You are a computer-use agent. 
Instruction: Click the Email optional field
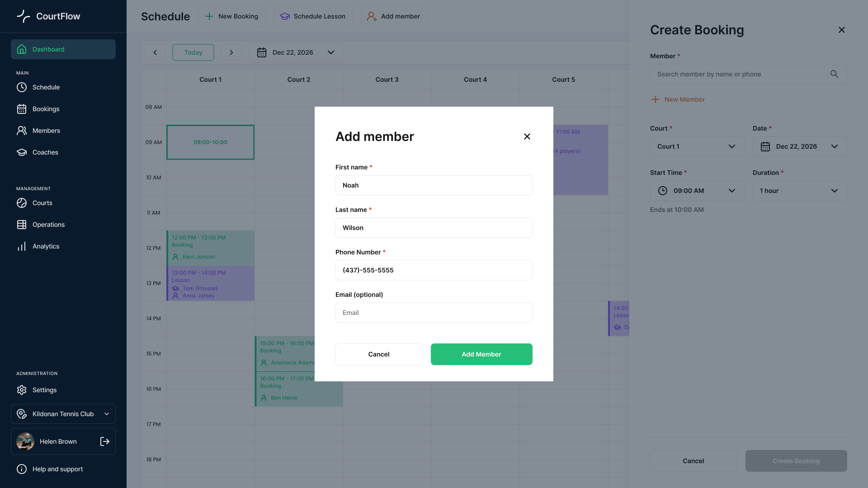[x=434, y=313]
